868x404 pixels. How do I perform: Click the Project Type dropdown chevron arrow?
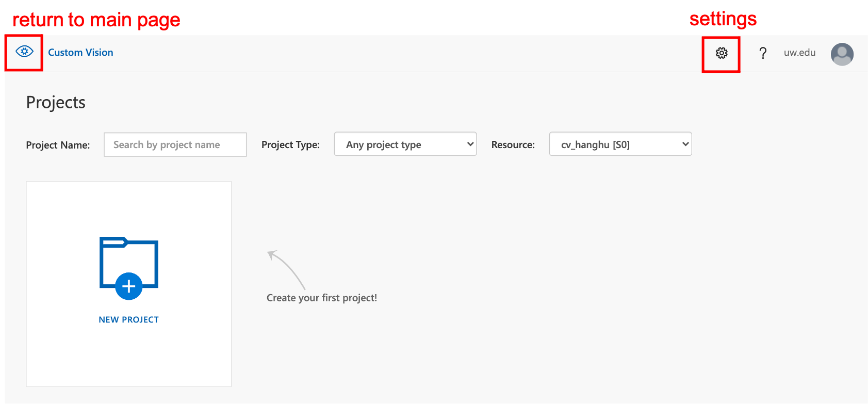tap(470, 144)
